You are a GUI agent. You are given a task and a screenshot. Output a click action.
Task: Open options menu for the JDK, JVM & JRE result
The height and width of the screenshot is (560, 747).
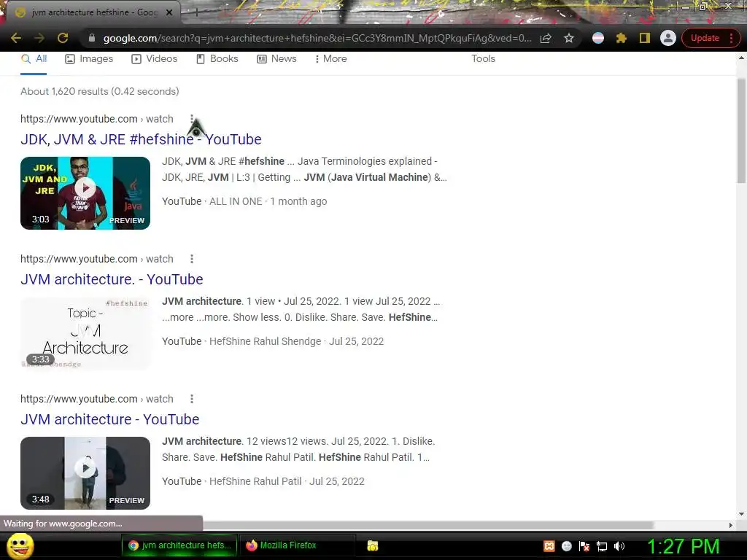192,119
